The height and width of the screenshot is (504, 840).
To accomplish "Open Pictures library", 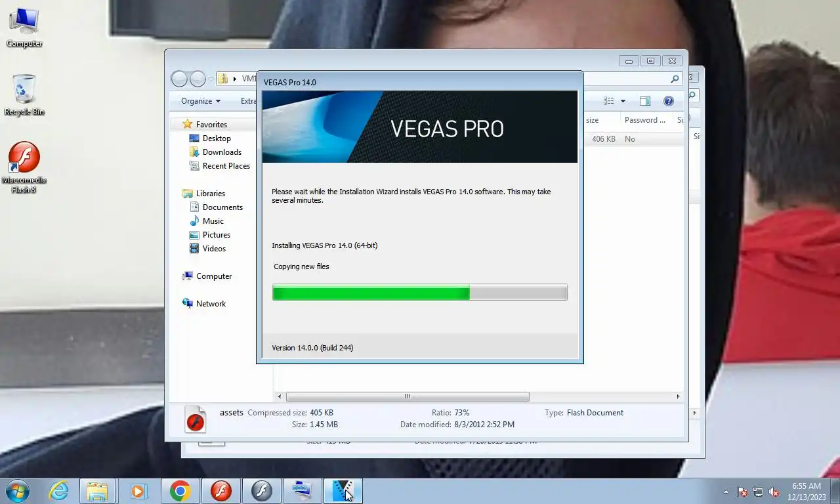I will 217,235.
